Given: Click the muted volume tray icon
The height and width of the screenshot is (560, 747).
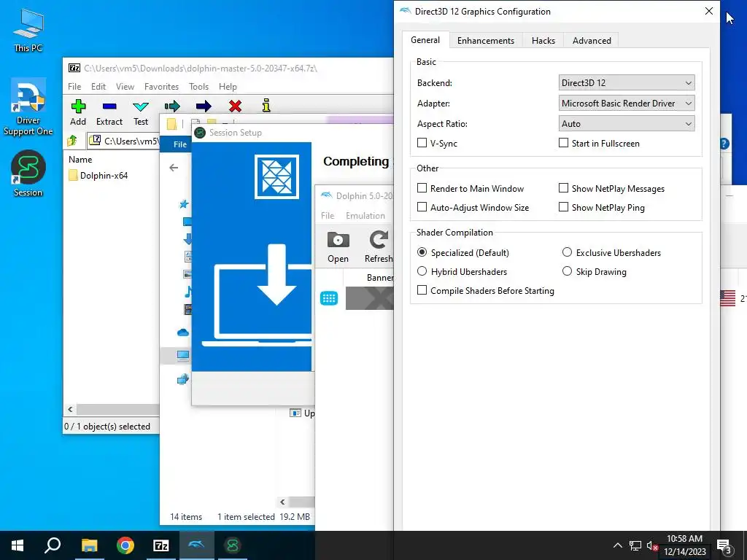Looking at the screenshot, I should click(x=652, y=545).
